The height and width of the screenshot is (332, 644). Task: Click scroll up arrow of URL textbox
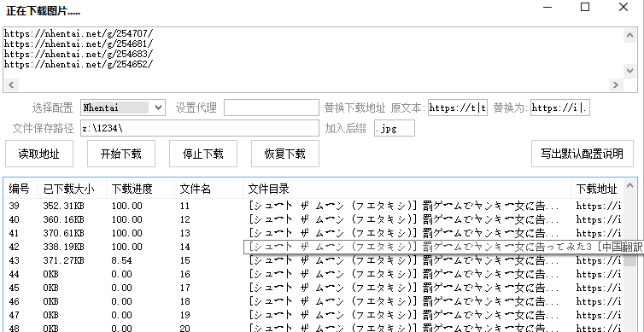(629, 35)
